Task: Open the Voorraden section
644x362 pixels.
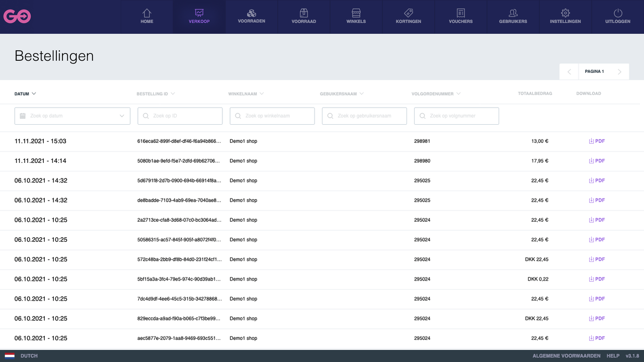Action: pyautogui.click(x=252, y=17)
